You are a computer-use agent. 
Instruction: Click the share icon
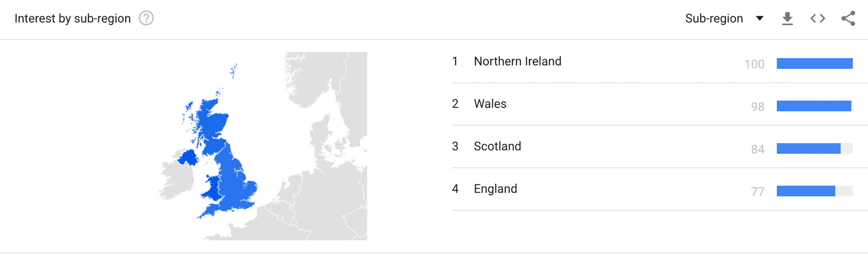point(848,19)
